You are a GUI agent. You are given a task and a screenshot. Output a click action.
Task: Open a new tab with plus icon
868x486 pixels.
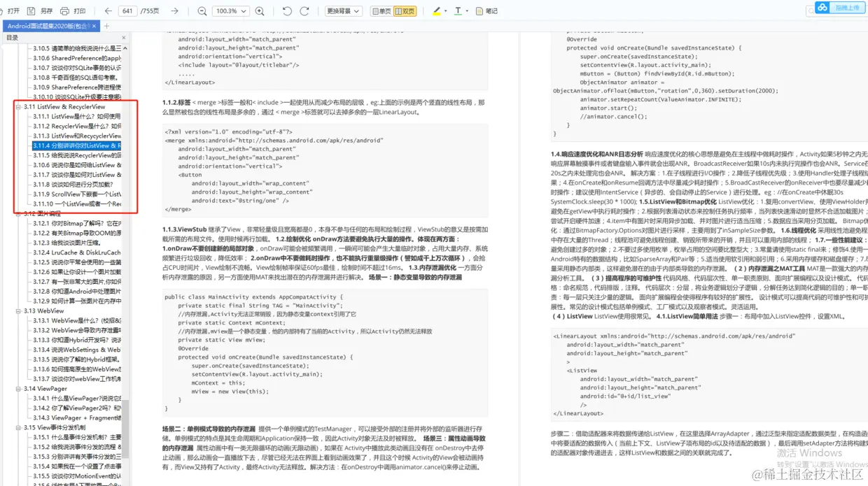[107, 26]
